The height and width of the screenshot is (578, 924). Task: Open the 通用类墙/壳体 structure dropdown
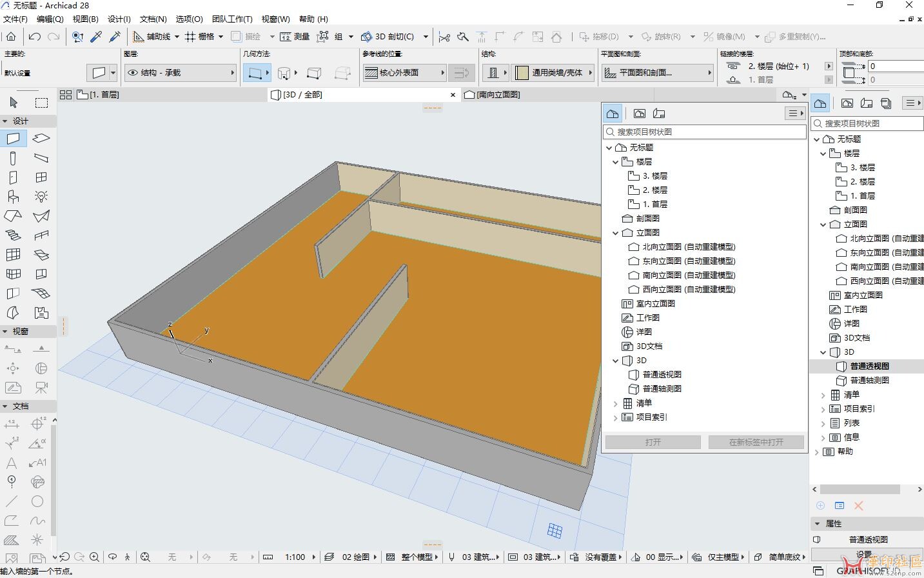click(x=554, y=73)
